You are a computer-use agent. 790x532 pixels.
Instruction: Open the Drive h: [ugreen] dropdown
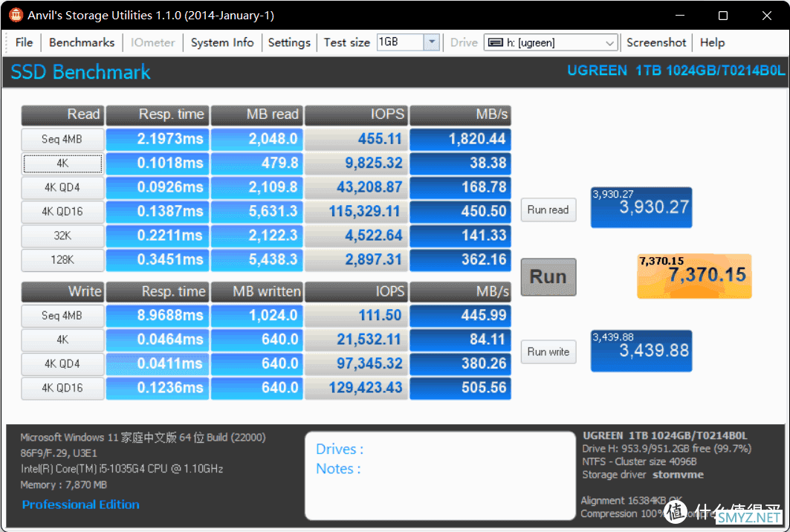coord(551,43)
